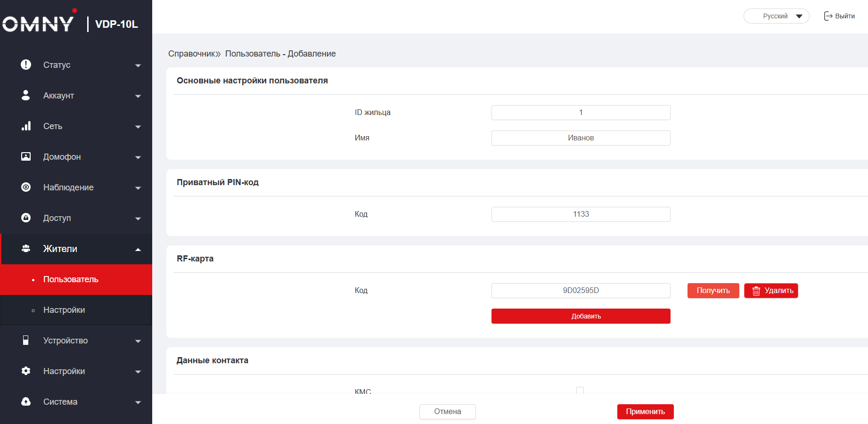Click the Система cloud icon

click(26, 401)
